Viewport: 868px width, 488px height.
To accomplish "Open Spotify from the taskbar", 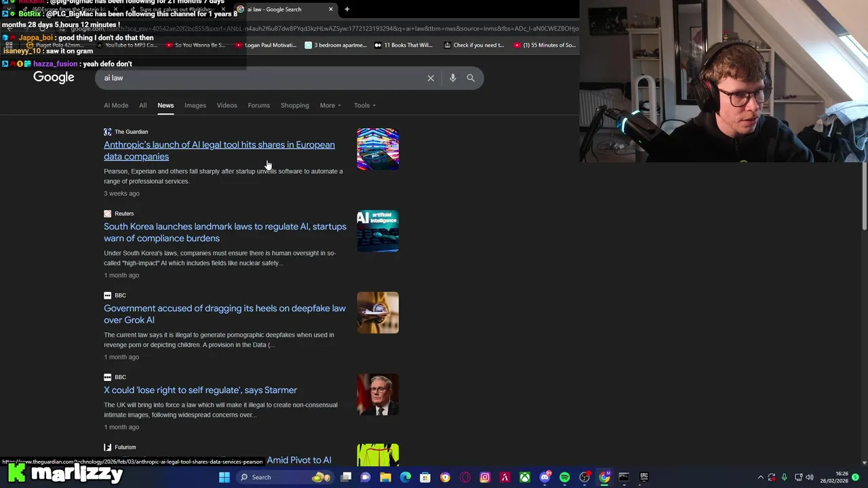I will tap(564, 477).
